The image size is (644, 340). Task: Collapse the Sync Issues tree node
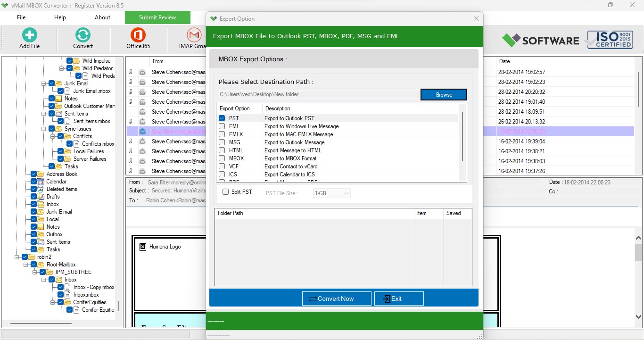point(43,129)
